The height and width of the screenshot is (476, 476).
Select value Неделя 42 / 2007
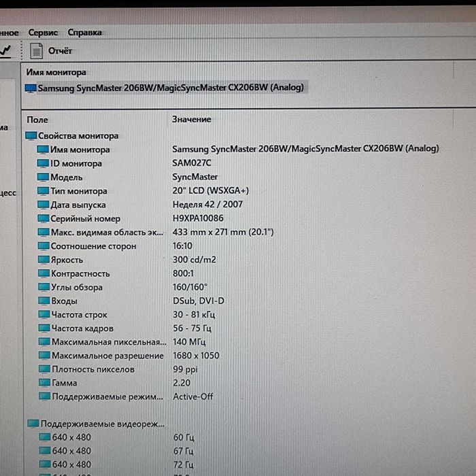207,204
